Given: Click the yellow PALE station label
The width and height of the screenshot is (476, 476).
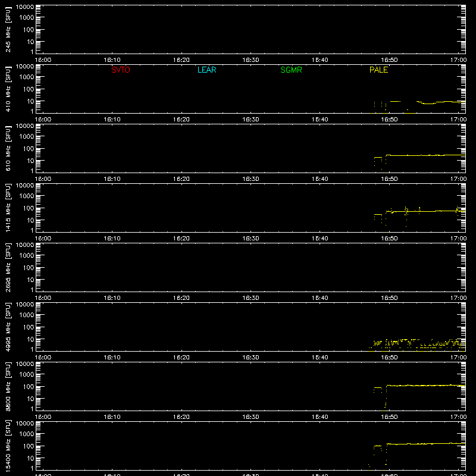Looking at the screenshot, I should pyautogui.click(x=378, y=70).
